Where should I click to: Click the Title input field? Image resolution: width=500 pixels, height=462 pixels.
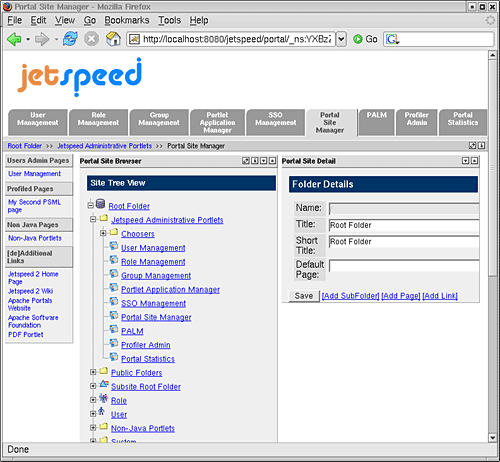(x=404, y=225)
